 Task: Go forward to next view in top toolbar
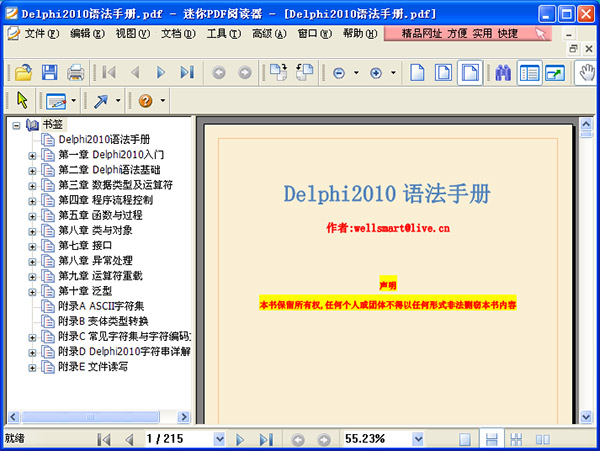tap(245, 72)
